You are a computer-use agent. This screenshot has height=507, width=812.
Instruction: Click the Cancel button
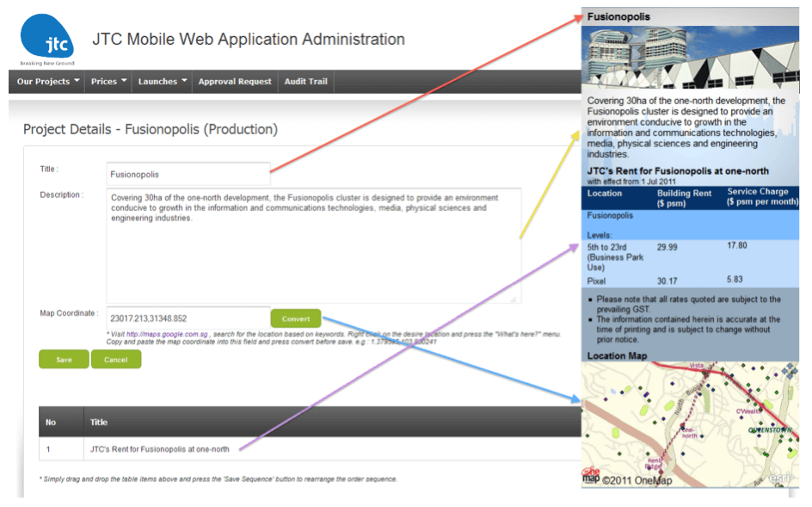tap(116, 359)
